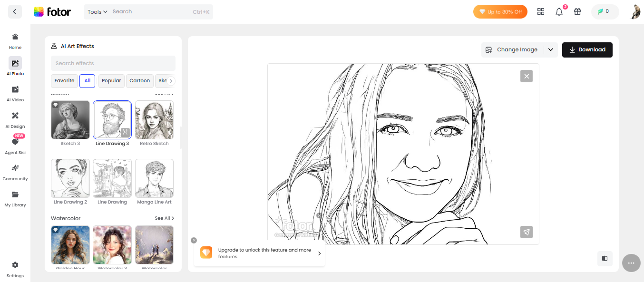Expand the Change Image dropdown arrow

click(x=550, y=49)
